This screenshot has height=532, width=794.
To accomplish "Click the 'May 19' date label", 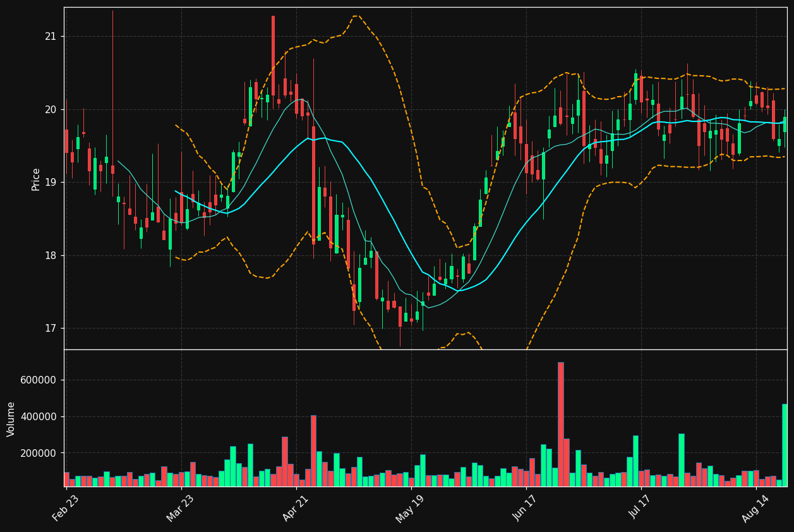I will [411, 509].
